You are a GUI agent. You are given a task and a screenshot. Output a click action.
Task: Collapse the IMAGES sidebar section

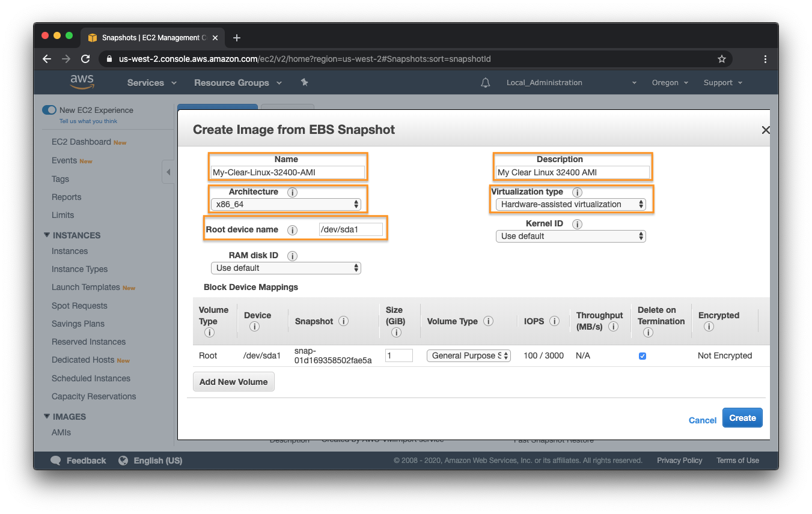(47, 416)
